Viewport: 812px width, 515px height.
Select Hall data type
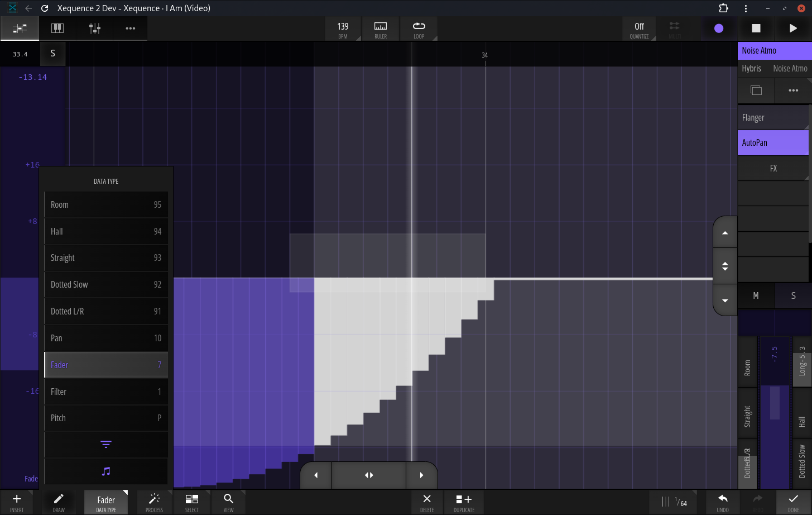pyautogui.click(x=106, y=231)
